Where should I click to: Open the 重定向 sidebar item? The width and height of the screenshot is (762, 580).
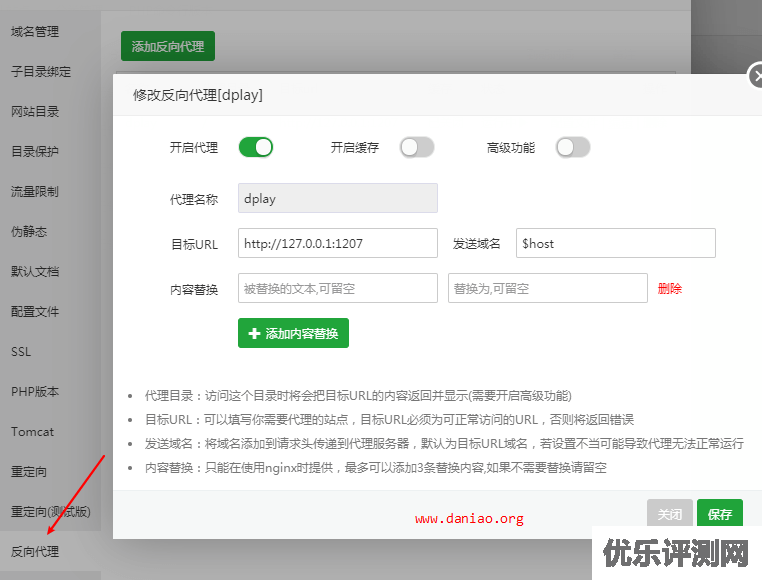pyautogui.click(x=29, y=472)
